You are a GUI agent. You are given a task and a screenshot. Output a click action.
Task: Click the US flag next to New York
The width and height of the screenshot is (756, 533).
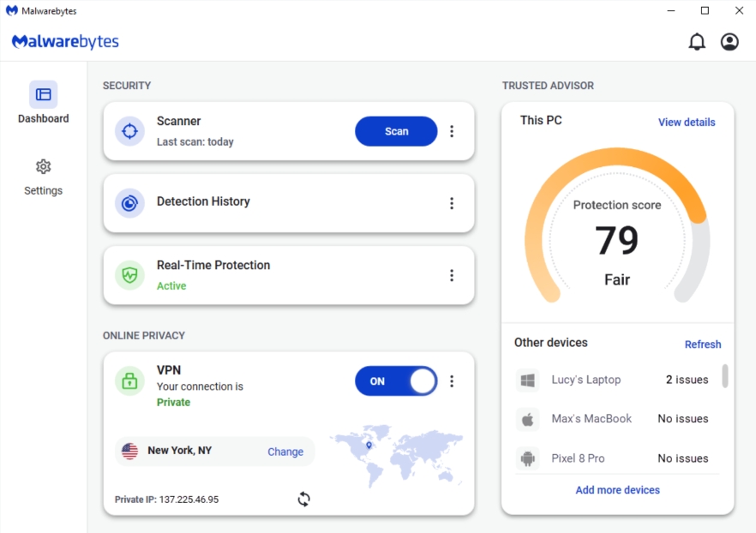(x=129, y=451)
